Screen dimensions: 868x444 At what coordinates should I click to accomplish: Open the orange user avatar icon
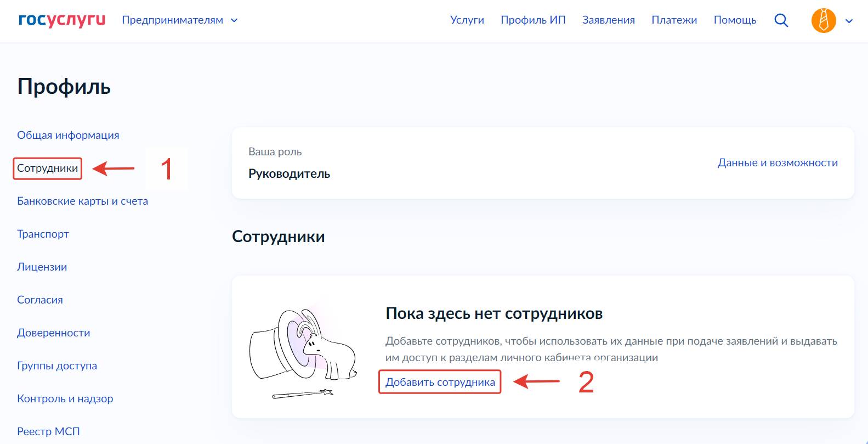click(824, 20)
